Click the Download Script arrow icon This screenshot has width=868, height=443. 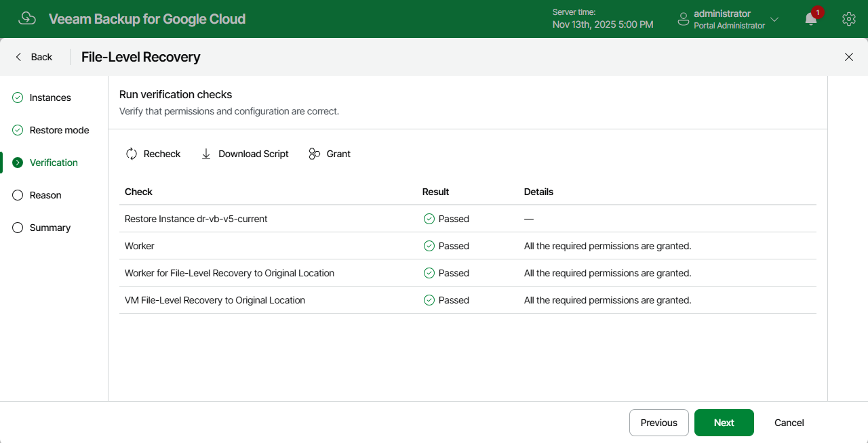coord(206,154)
